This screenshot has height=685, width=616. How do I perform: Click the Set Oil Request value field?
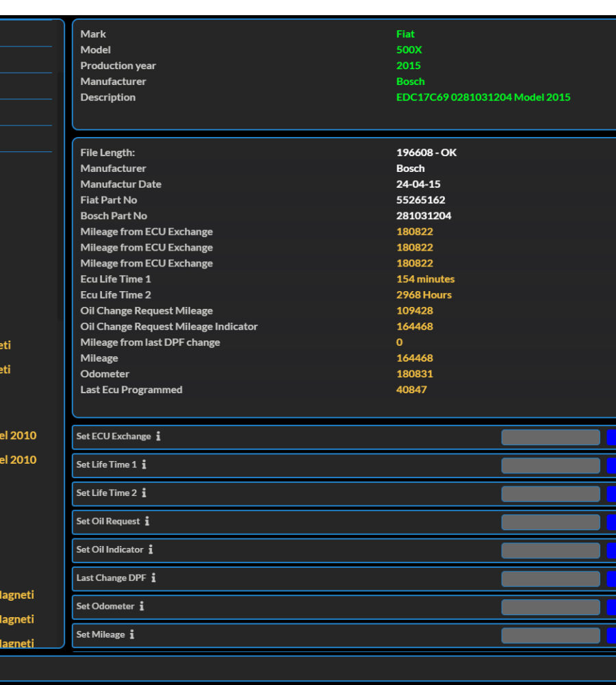pos(550,522)
